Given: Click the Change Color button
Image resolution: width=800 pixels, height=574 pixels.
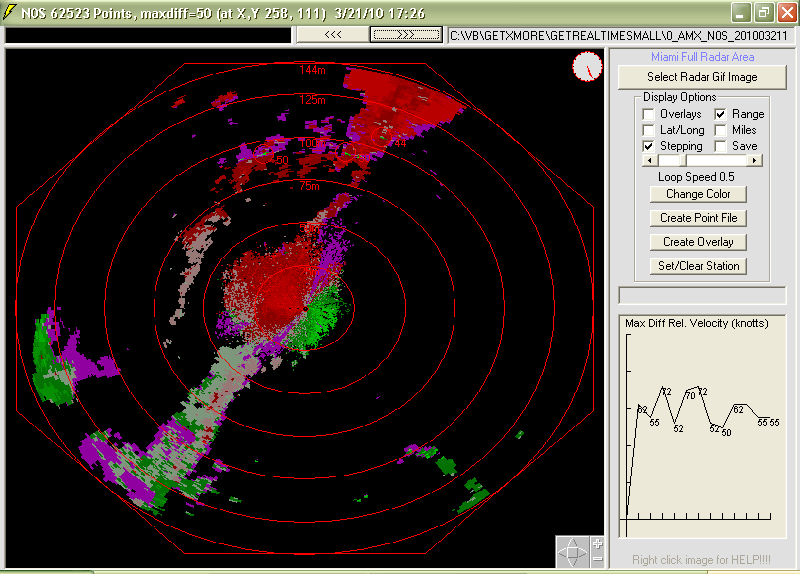Looking at the screenshot, I should point(698,194).
